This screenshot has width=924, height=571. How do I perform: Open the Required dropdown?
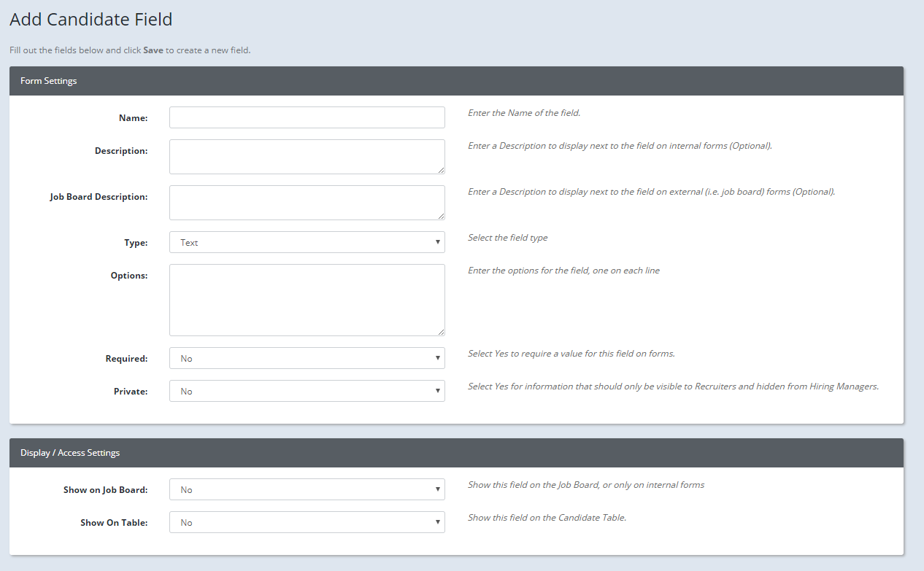point(307,358)
